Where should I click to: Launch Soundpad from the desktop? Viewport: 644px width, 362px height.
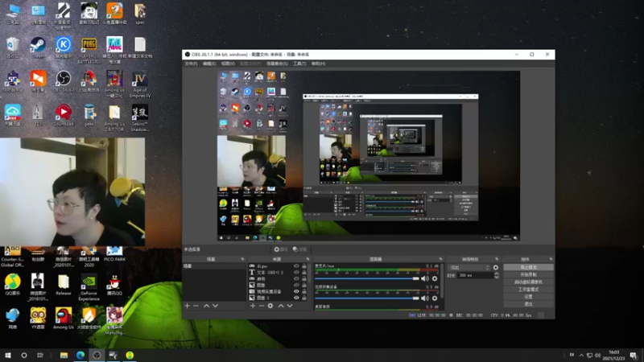[64, 115]
